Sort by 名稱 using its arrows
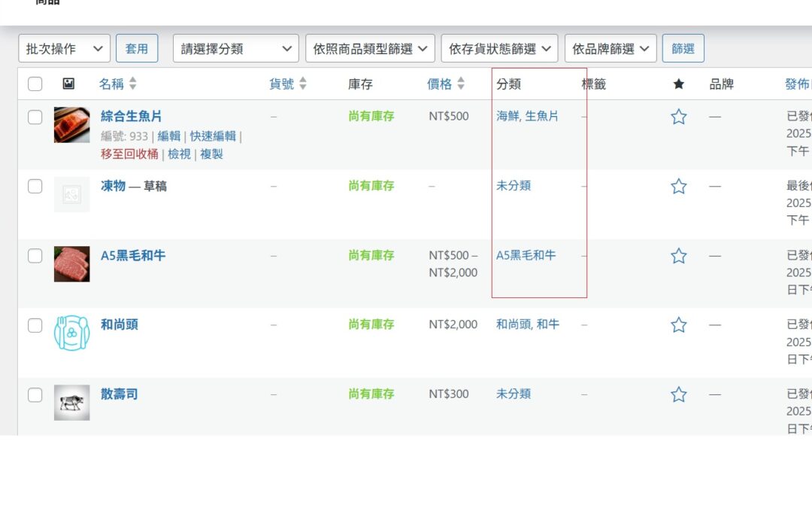812x508 pixels. tap(132, 84)
